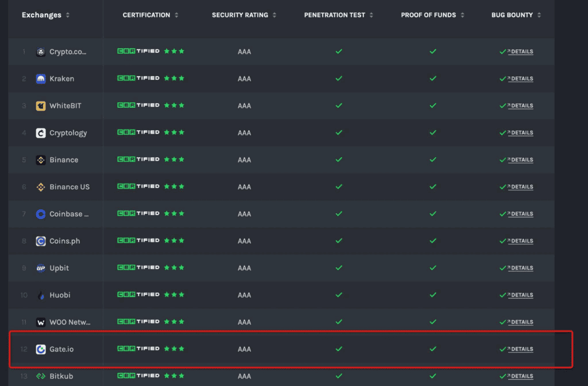Open bug bounty Details link for Upbit
Image resolution: width=588 pixels, height=386 pixels.
pyautogui.click(x=520, y=268)
